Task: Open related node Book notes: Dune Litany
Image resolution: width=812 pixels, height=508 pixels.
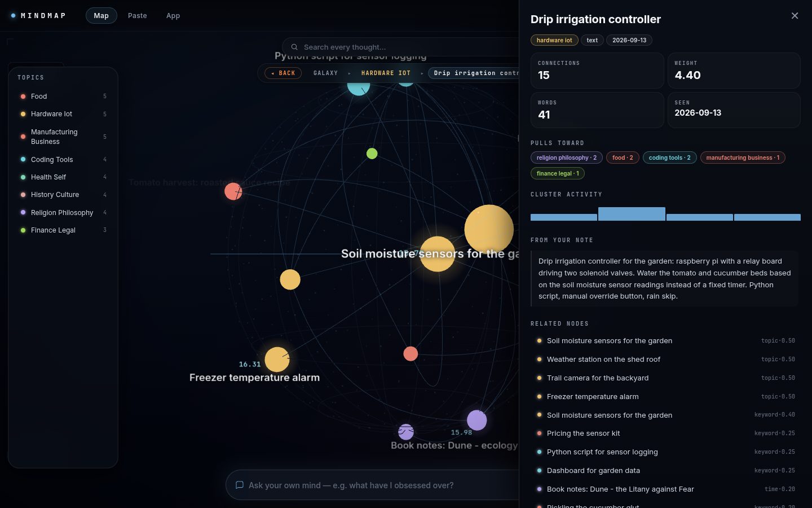Action: click(x=665, y=489)
